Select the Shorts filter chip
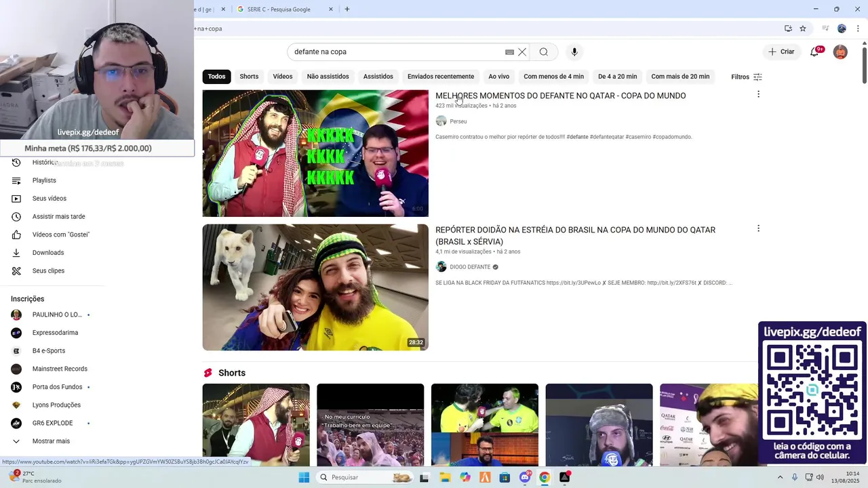Image resolution: width=868 pixels, height=488 pixels. (x=249, y=77)
